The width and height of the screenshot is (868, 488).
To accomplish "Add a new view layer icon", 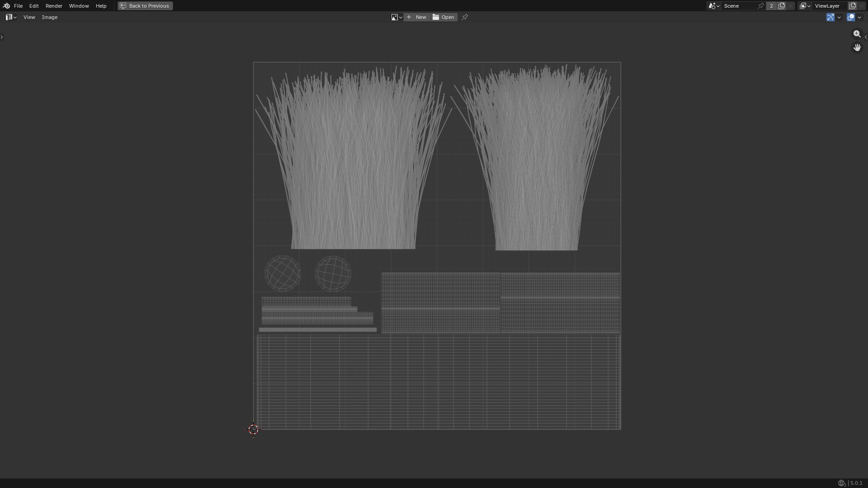I will click(853, 6).
